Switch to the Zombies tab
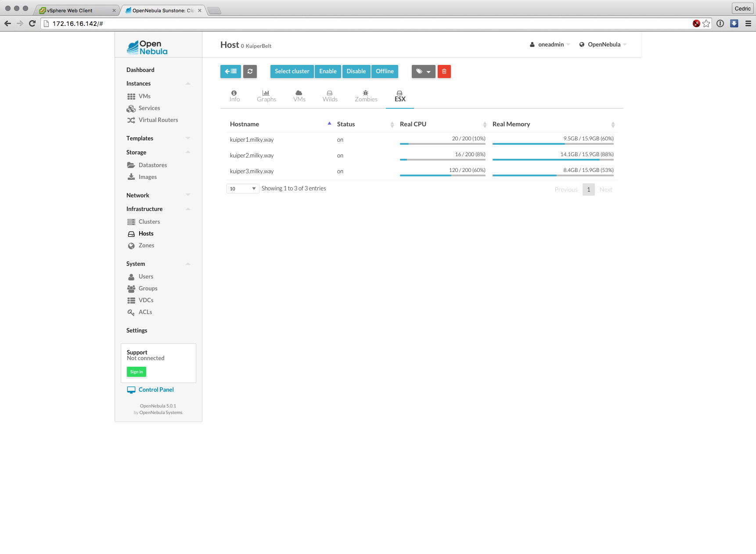 pos(366,96)
